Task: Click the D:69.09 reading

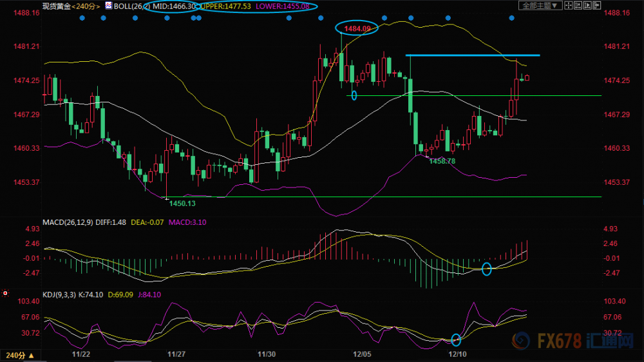Action: tap(120, 294)
